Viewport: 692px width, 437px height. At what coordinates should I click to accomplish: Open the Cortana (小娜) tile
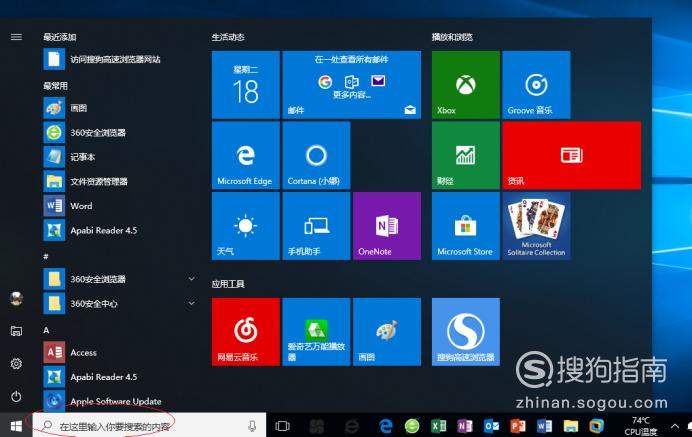pyautogui.click(x=316, y=155)
